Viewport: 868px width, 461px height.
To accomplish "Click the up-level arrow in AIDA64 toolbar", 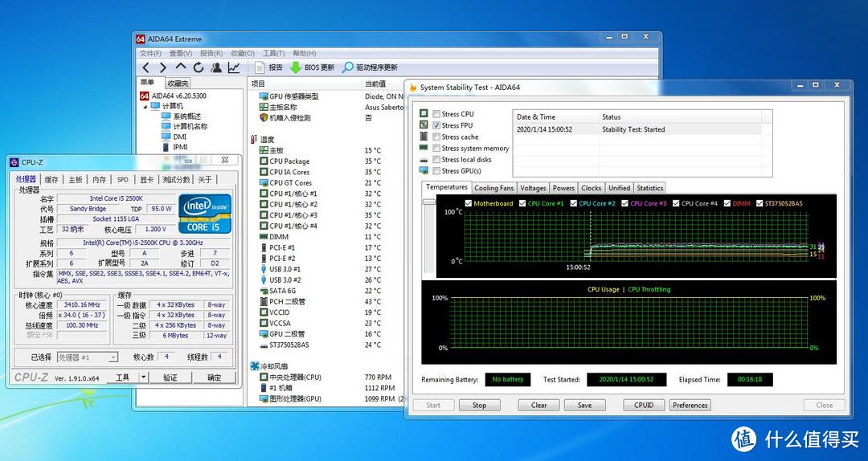I will (x=180, y=67).
